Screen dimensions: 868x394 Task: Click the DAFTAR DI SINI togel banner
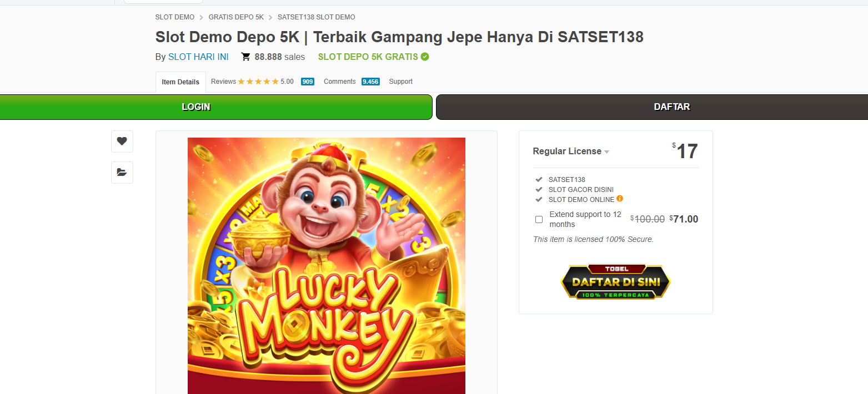click(616, 282)
